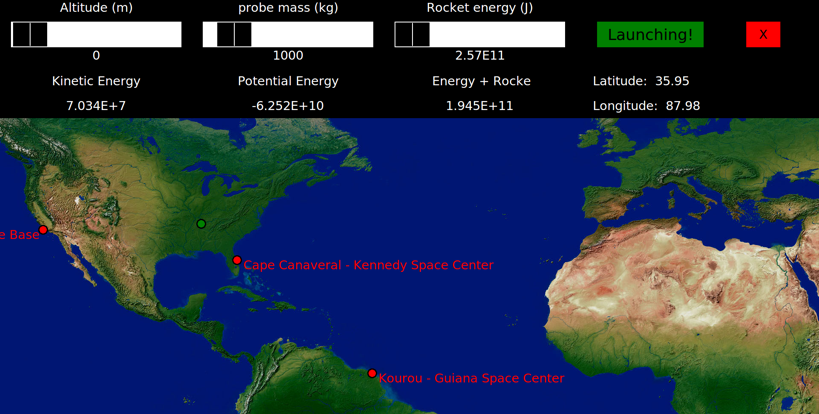The image size is (819, 414).
Task: Click the probe mass slider handle
Action: click(226, 35)
